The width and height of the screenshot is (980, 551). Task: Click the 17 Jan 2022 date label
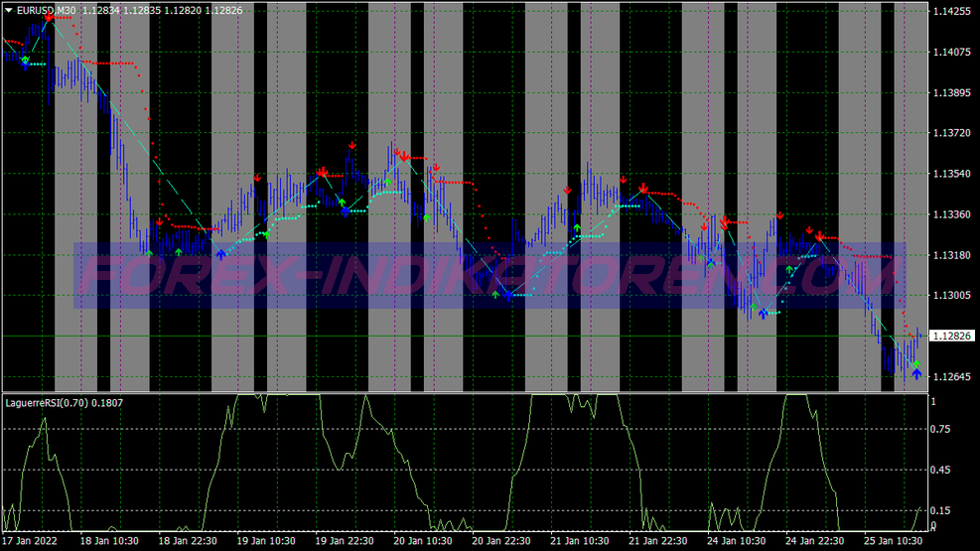tap(30, 541)
